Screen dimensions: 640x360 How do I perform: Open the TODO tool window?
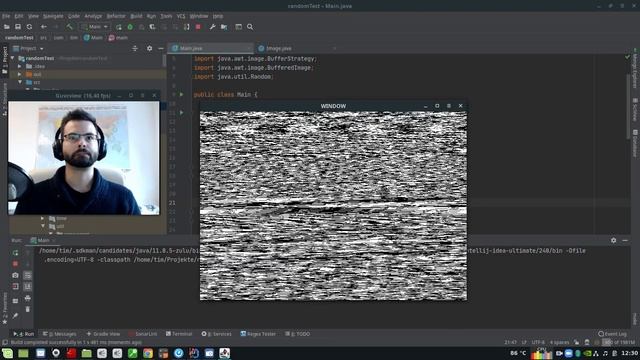click(298, 334)
